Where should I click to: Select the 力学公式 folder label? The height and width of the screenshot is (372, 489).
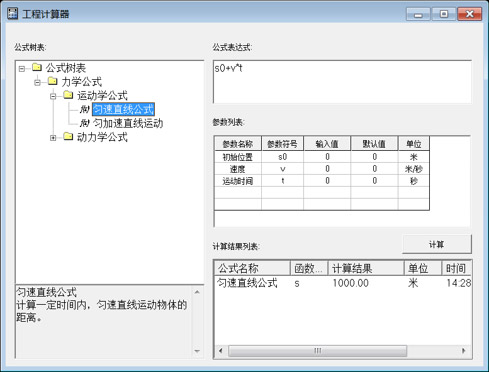(x=82, y=82)
